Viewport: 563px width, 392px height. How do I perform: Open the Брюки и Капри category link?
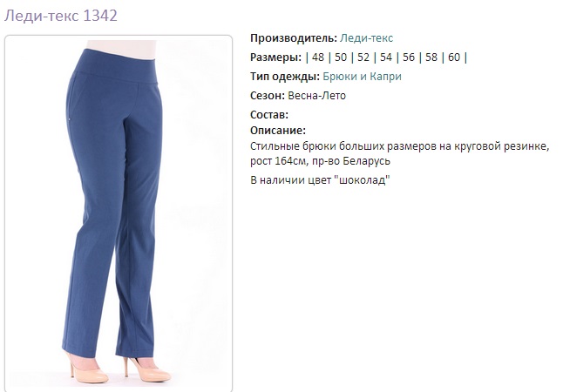[x=362, y=77]
